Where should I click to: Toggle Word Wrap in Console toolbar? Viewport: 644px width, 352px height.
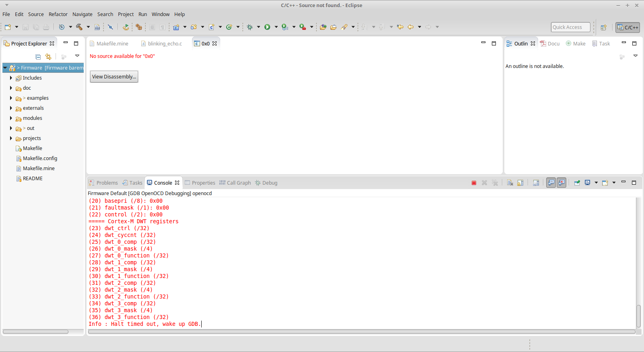click(536, 183)
